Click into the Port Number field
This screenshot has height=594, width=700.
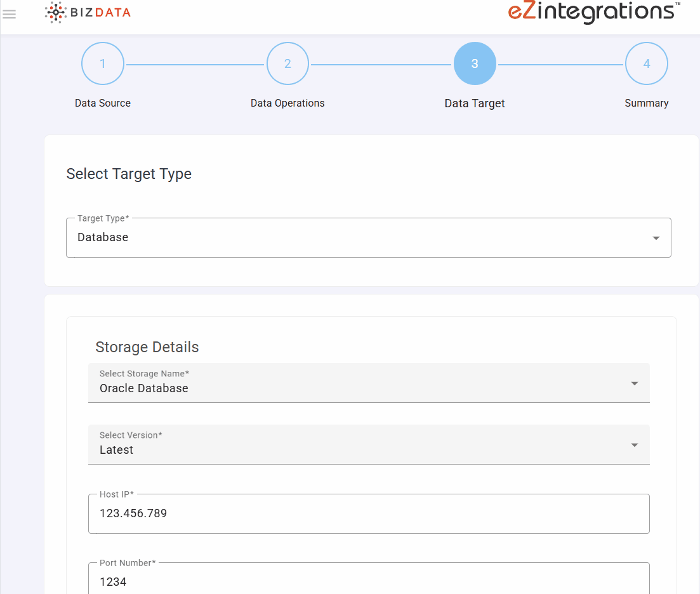368,581
